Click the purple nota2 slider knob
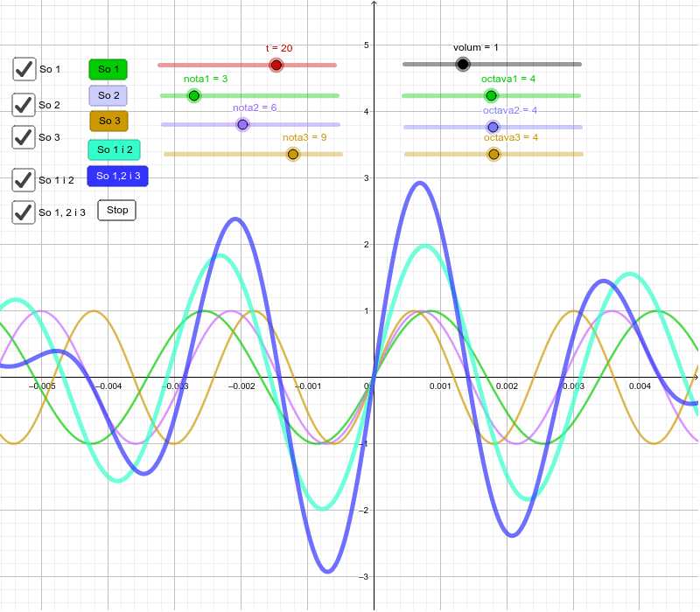The height and width of the screenshot is (612, 700). click(242, 124)
